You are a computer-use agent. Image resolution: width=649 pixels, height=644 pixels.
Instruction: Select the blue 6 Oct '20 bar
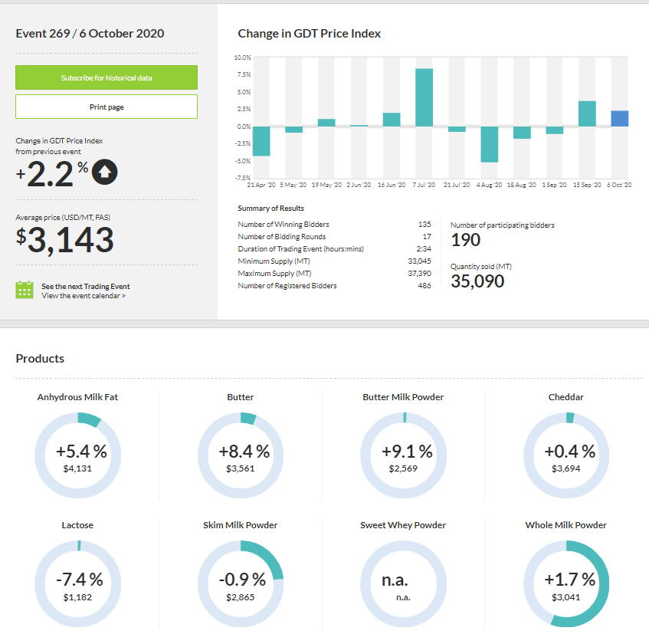[620, 119]
